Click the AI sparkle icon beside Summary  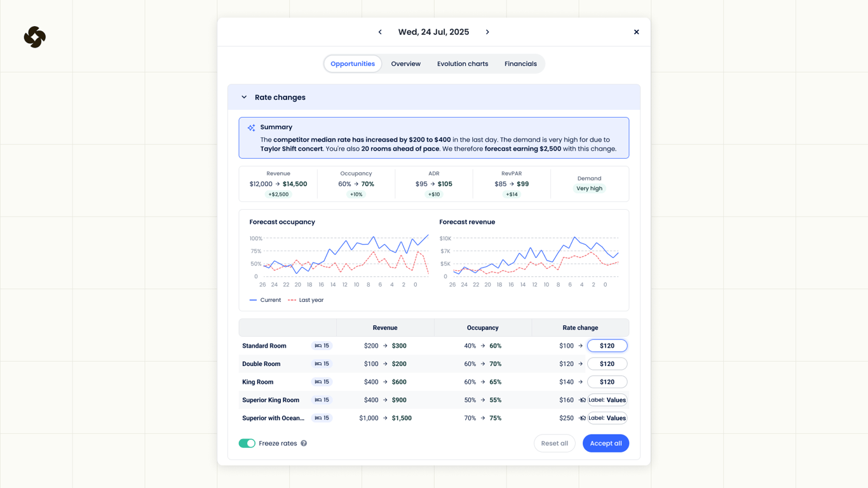pyautogui.click(x=251, y=127)
